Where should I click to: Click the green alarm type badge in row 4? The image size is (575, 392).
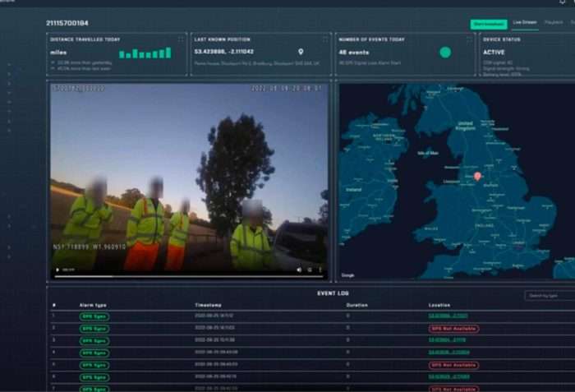coord(94,353)
